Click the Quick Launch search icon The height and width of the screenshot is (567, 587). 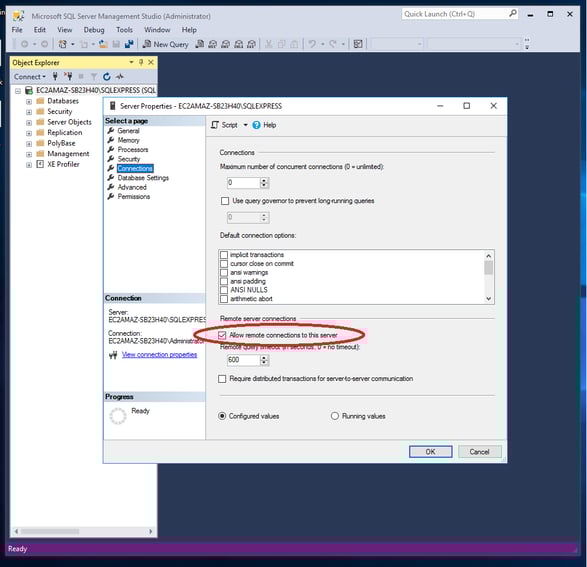(513, 14)
